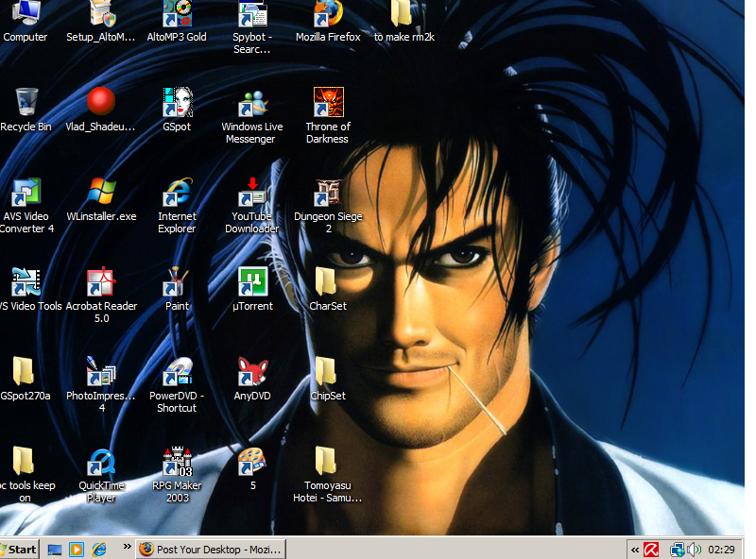Expand hidden system tray icons
The height and width of the screenshot is (559, 756).
tap(635, 550)
